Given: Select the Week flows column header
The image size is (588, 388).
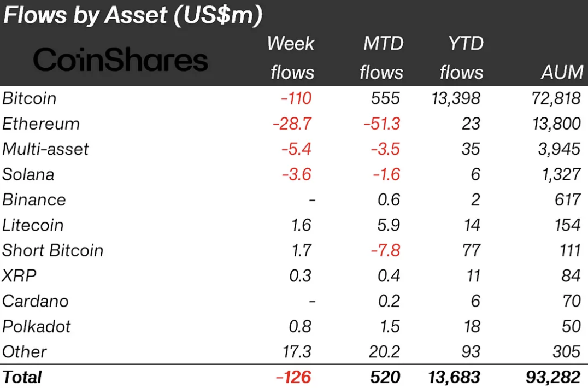Looking at the screenshot, I should pos(291,58).
